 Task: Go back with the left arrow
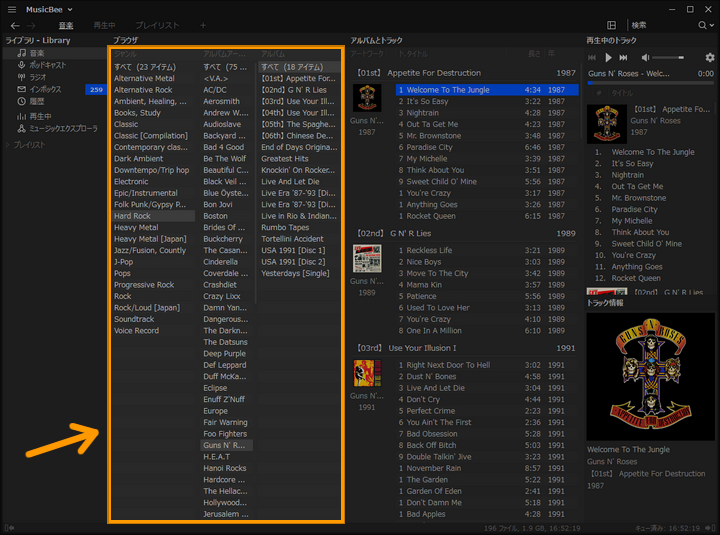pyautogui.click(x=15, y=26)
